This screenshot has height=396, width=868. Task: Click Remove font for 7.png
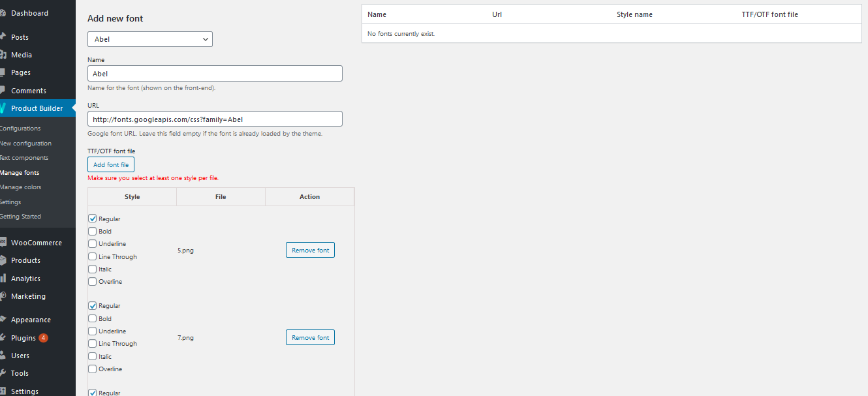click(x=310, y=337)
